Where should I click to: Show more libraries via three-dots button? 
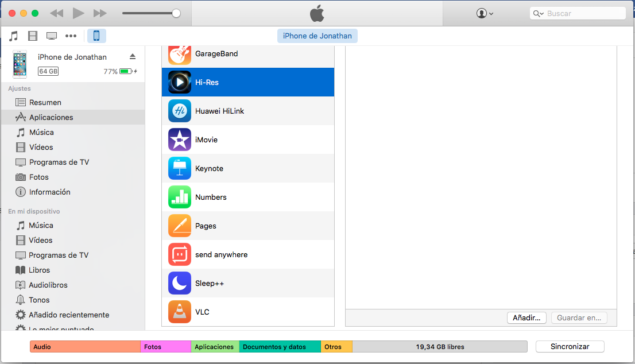click(71, 36)
